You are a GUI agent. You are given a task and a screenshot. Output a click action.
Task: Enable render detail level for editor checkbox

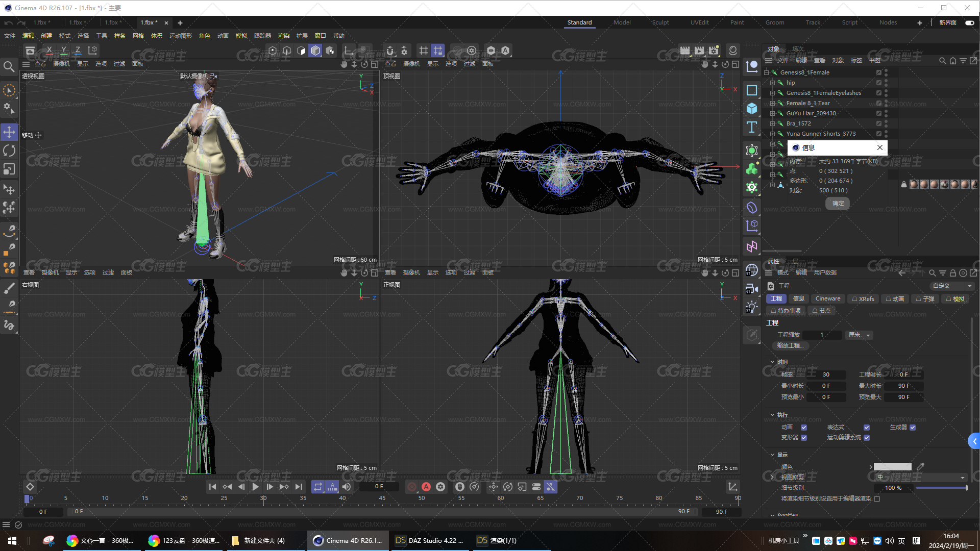coord(877,499)
